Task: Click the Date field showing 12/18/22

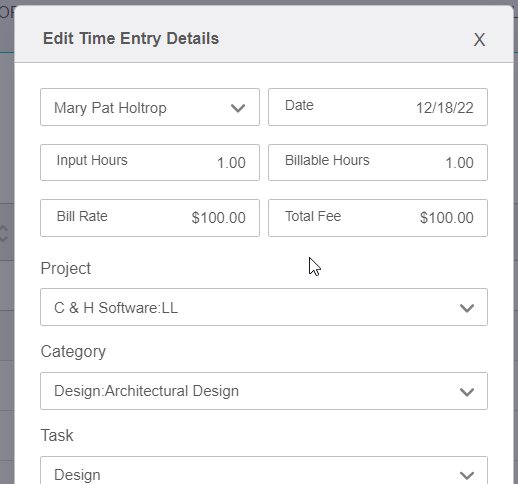Action: [378, 107]
